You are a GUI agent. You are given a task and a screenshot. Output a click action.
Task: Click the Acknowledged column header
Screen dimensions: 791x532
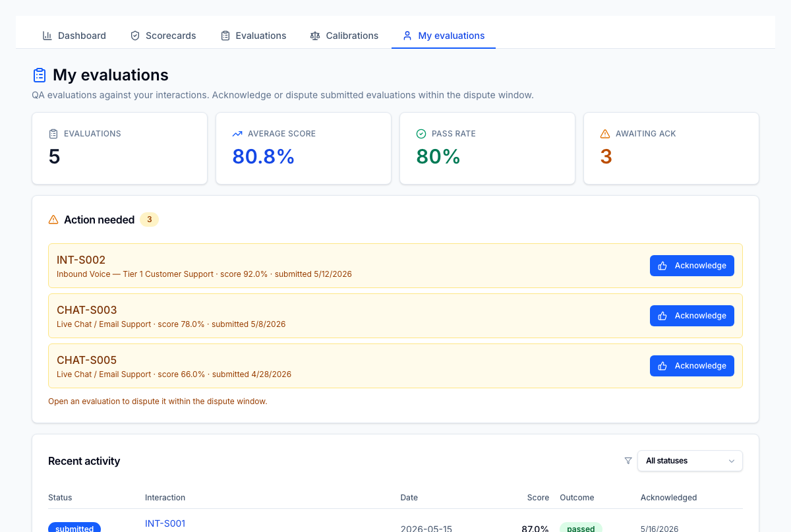coord(668,498)
